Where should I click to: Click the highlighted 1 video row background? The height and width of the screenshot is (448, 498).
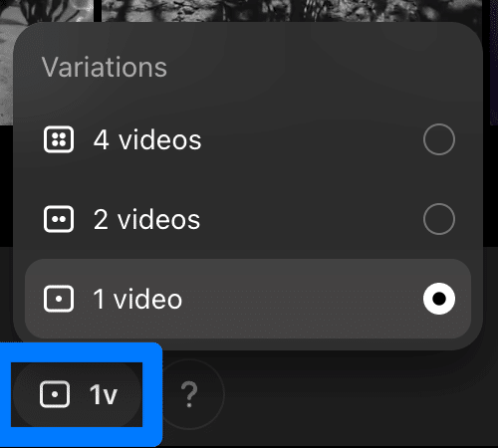(248, 299)
